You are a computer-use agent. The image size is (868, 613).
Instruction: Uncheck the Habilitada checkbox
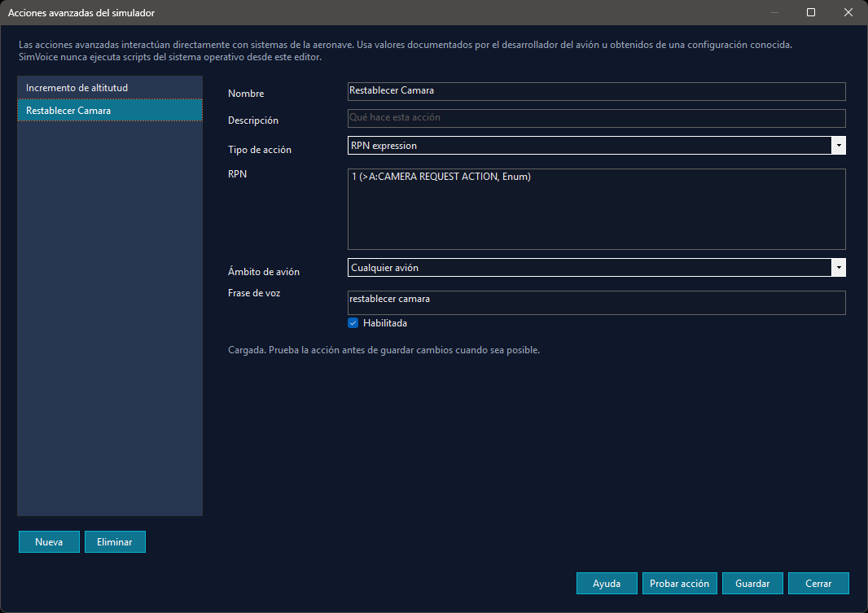point(353,323)
